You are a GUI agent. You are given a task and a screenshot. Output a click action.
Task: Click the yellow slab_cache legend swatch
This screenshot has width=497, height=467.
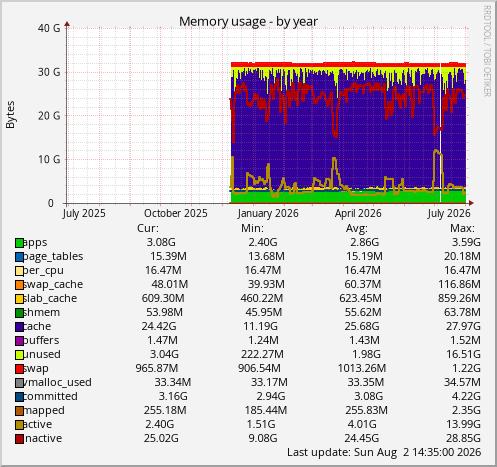pyautogui.click(x=19, y=299)
